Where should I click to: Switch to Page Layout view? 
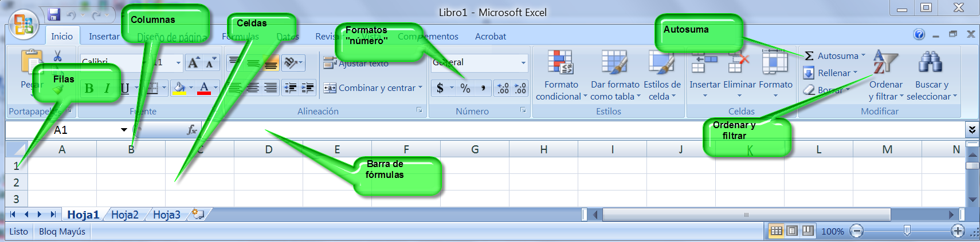pos(792,231)
